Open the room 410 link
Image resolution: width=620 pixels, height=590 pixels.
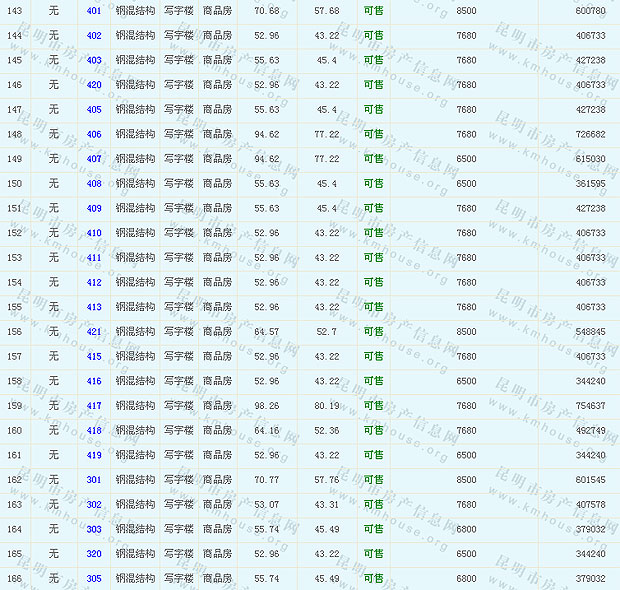click(x=94, y=233)
